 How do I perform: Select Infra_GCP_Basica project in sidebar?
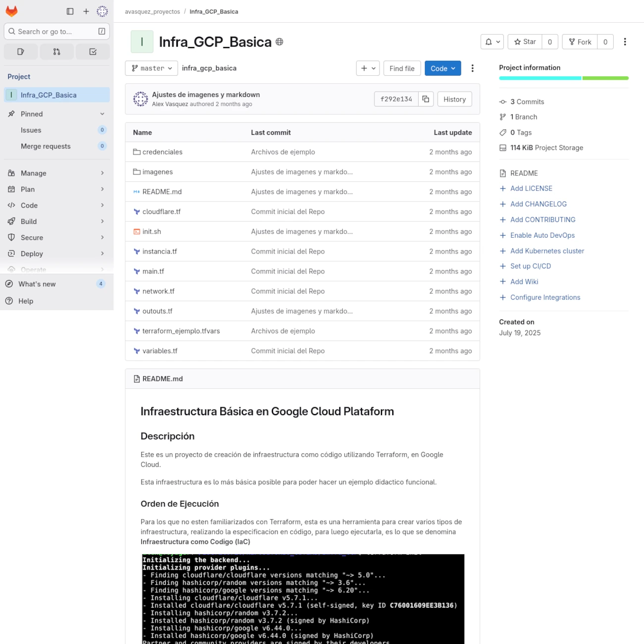57,95
